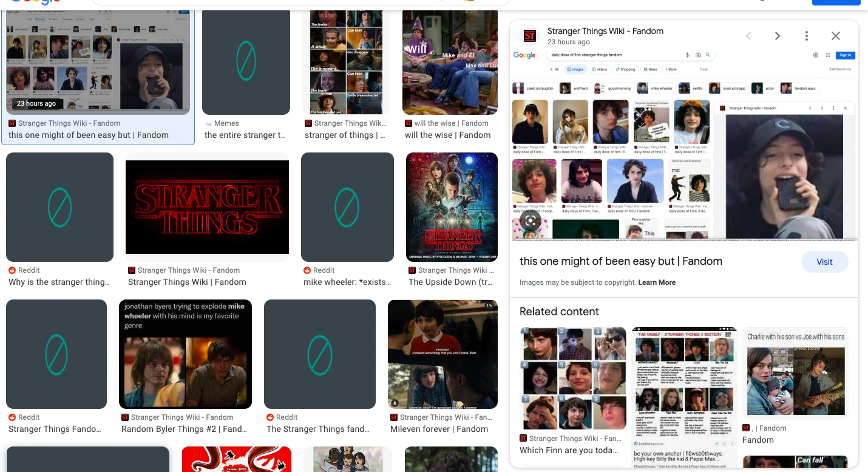
Task: Select the voice search microphone icon
Action: coord(687,55)
